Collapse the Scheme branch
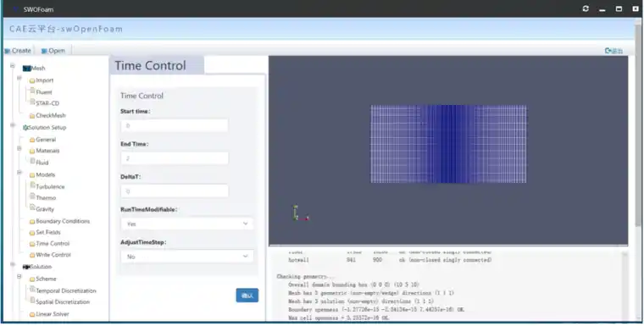Image resolution: width=644 pixels, height=326 pixels. tap(19, 277)
